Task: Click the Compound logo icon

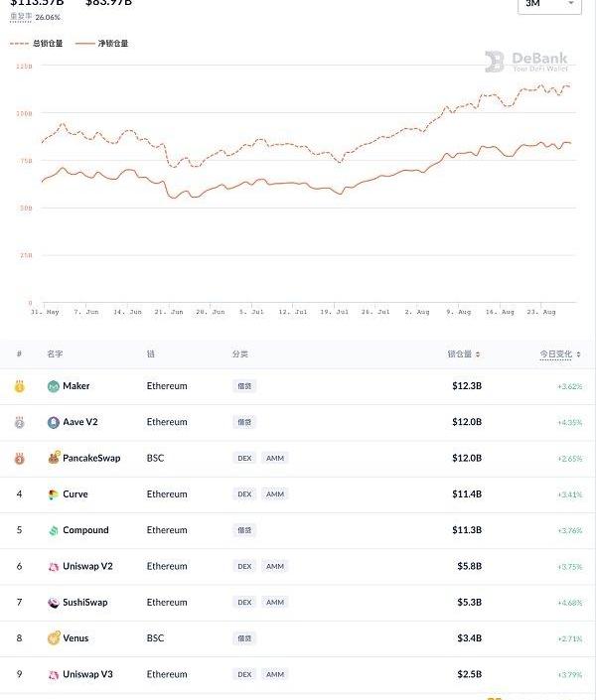Action: pos(54,530)
